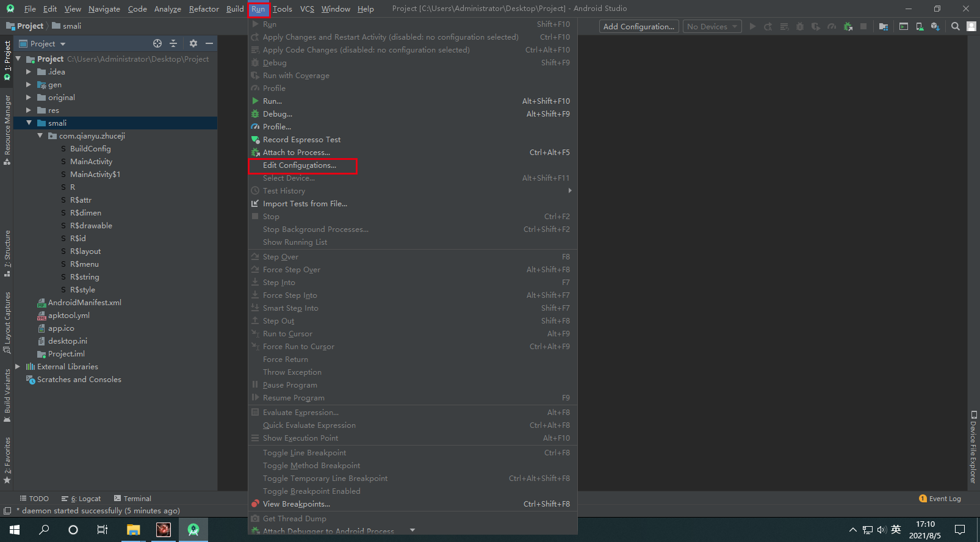Click tool windows quick access icon in status bar

tap(7, 511)
